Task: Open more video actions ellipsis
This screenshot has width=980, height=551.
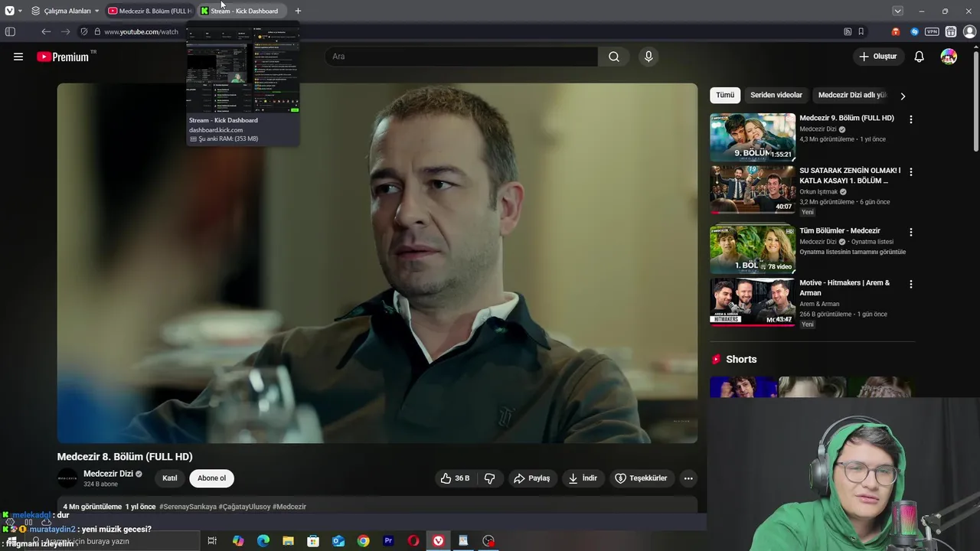Action: tap(688, 478)
